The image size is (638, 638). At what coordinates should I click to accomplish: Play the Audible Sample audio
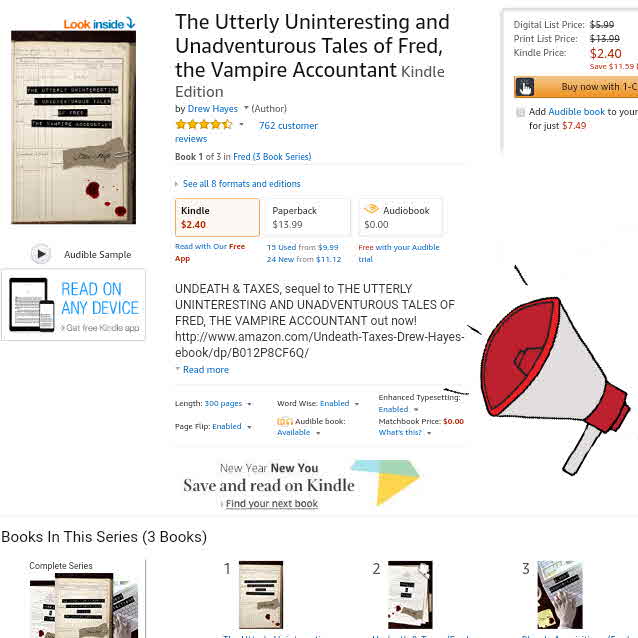click(41, 253)
